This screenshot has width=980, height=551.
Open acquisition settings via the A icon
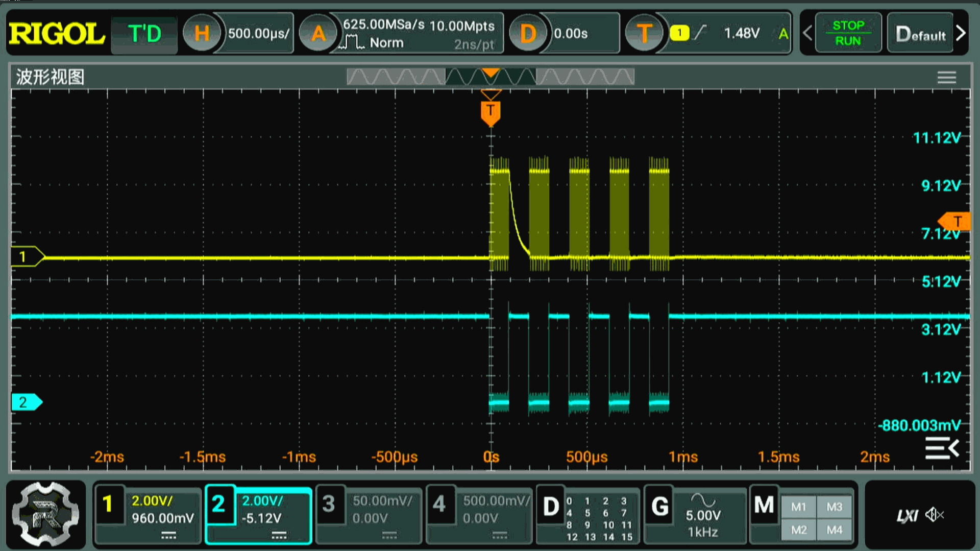pyautogui.click(x=318, y=32)
